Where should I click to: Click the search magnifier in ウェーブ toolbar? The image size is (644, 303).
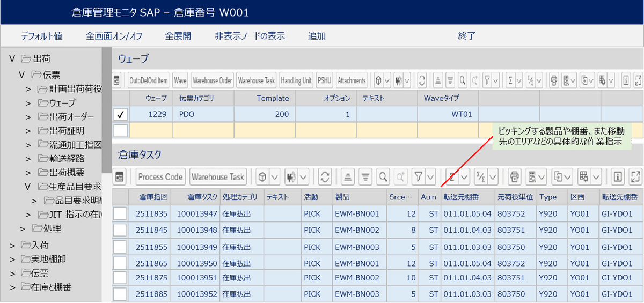pyautogui.click(x=463, y=80)
